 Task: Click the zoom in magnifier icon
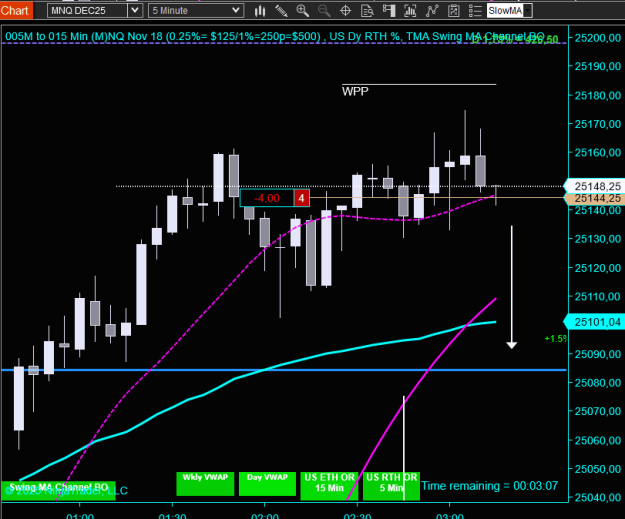(303, 11)
